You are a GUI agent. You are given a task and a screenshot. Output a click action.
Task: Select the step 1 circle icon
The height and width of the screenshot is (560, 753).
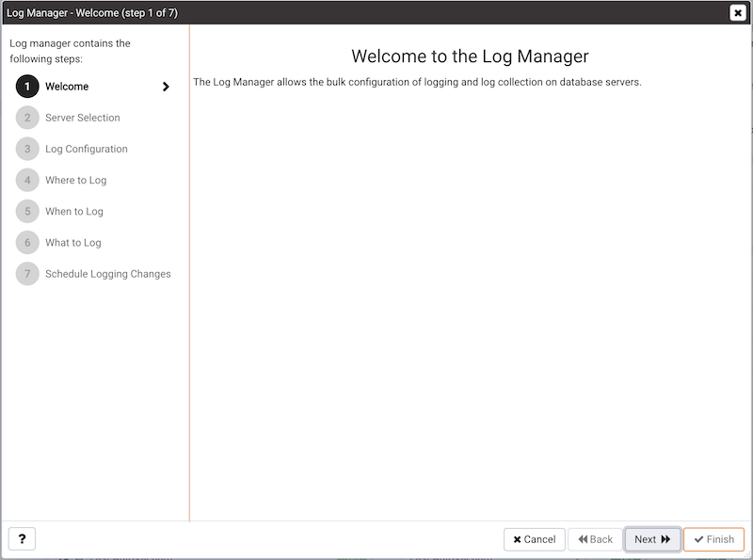(x=27, y=87)
